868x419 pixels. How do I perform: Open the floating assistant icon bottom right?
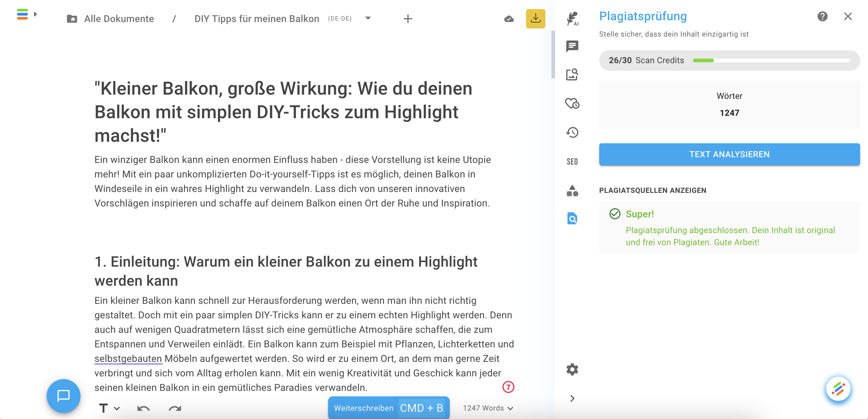click(x=838, y=389)
